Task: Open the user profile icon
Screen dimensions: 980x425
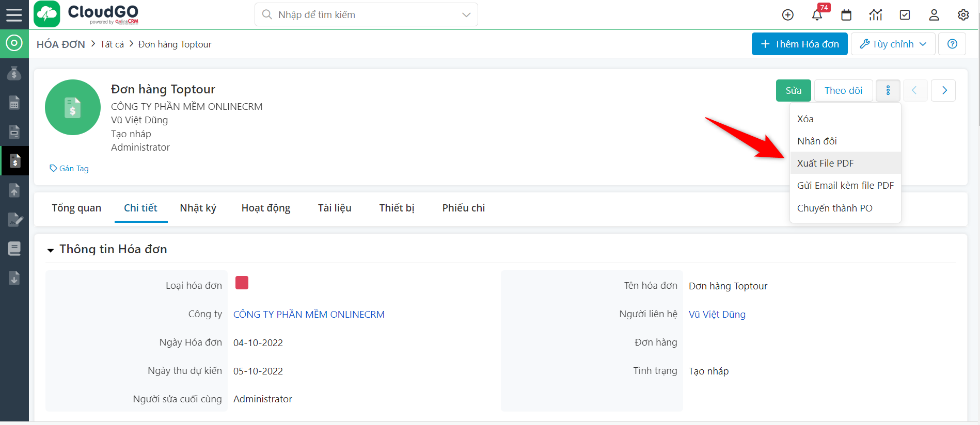Action: (934, 15)
